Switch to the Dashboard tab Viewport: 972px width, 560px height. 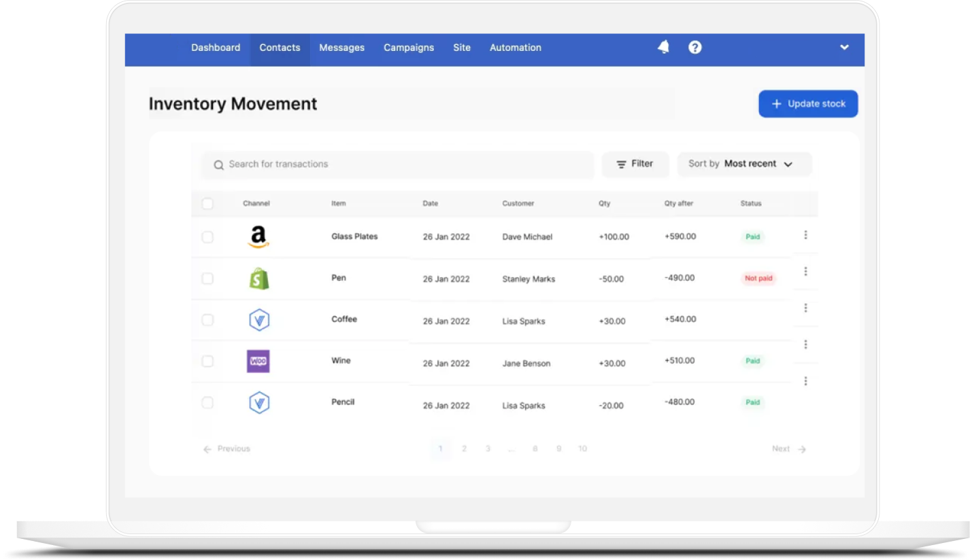point(216,48)
